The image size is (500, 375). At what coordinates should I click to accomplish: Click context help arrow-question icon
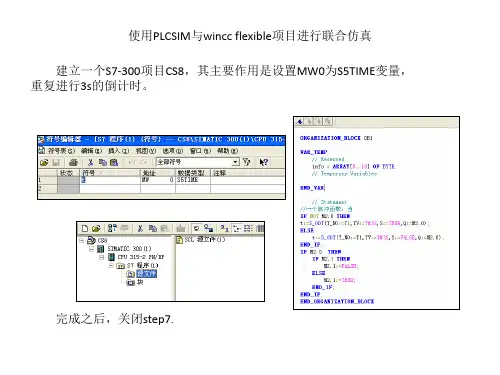pyautogui.click(x=263, y=162)
